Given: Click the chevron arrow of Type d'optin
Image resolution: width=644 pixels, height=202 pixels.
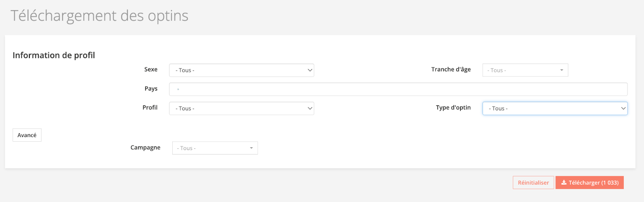Looking at the screenshot, I should pyautogui.click(x=623, y=109).
